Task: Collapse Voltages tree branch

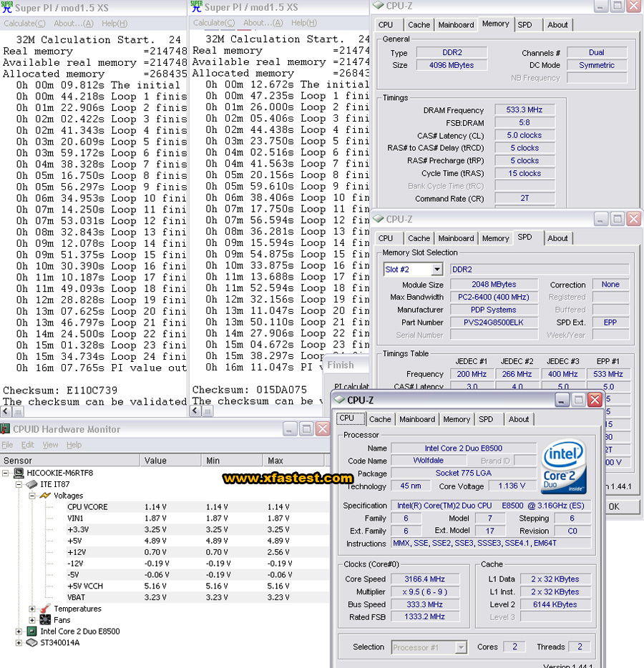Action: click(32, 496)
